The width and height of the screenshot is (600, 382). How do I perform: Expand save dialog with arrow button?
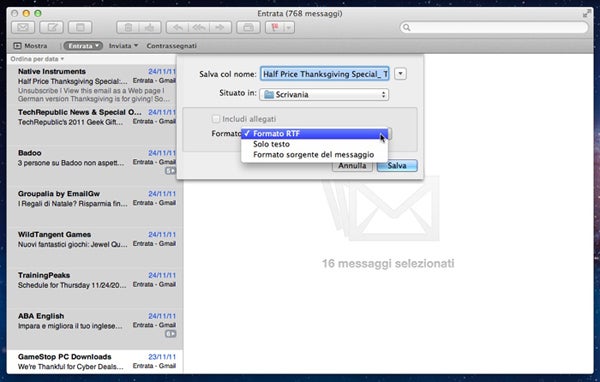400,73
